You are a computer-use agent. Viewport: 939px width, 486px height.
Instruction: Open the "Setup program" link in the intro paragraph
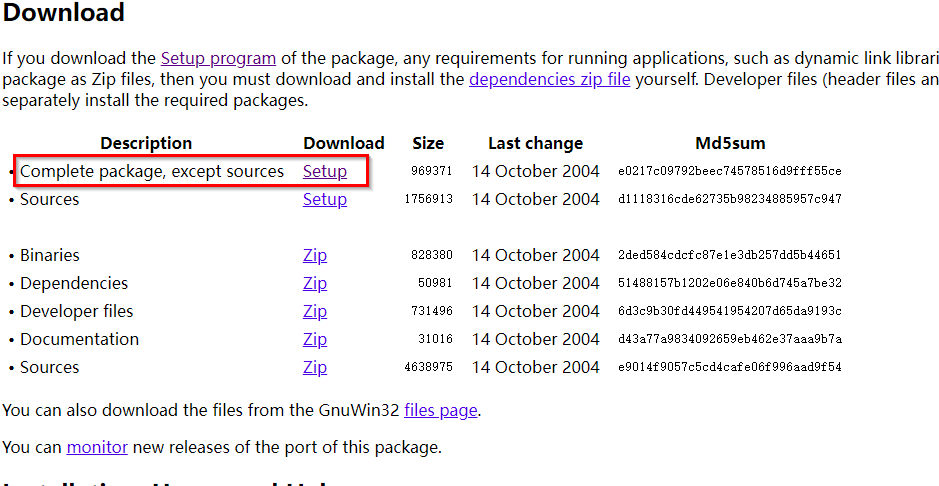218,58
